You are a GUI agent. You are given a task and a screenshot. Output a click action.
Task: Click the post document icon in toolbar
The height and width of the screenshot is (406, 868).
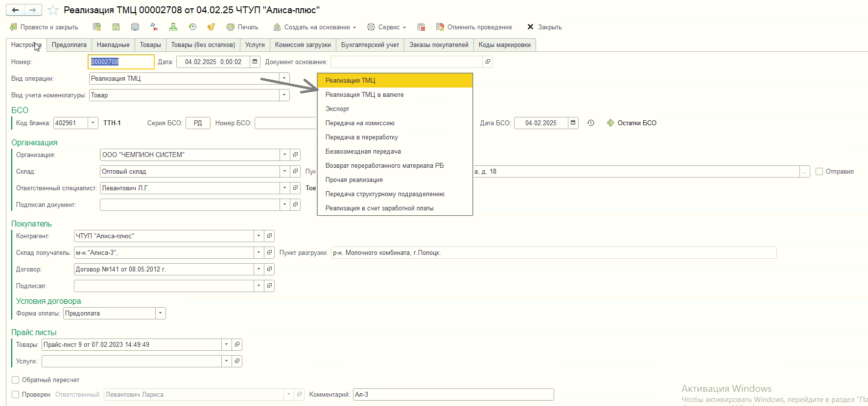pos(97,27)
